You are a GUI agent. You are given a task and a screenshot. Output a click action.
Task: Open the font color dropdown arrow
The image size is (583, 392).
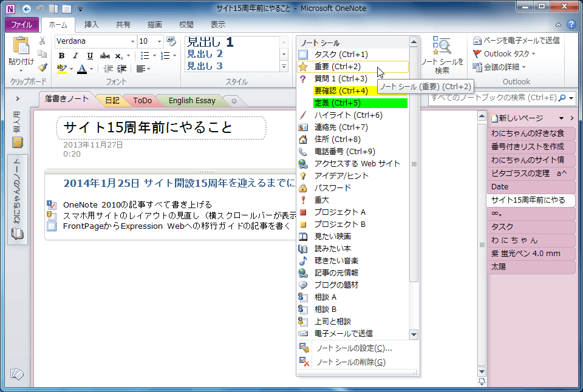(92, 69)
